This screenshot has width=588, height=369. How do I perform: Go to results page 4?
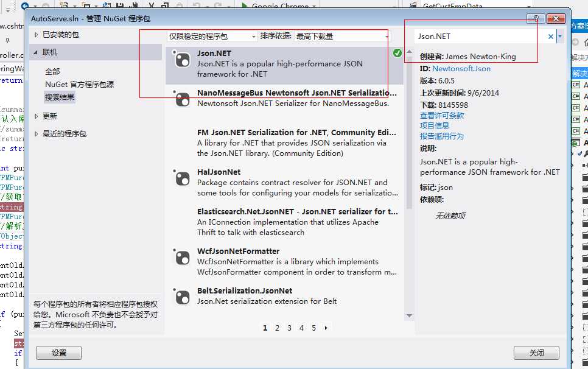coord(301,328)
